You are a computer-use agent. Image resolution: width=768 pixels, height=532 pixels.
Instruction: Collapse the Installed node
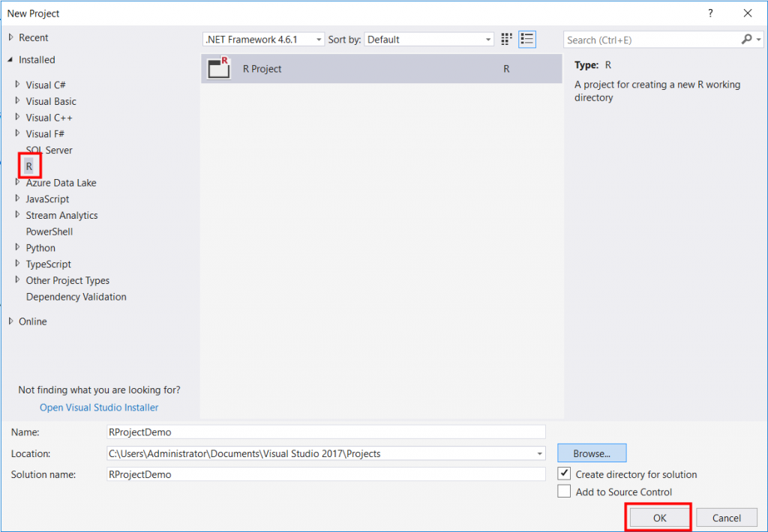click(x=10, y=60)
